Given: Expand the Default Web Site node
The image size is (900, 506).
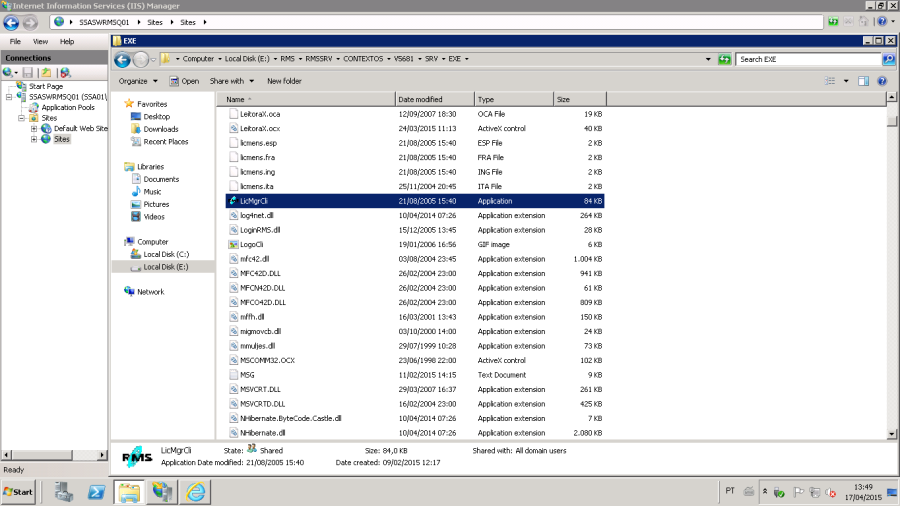Looking at the screenshot, I should (x=34, y=129).
